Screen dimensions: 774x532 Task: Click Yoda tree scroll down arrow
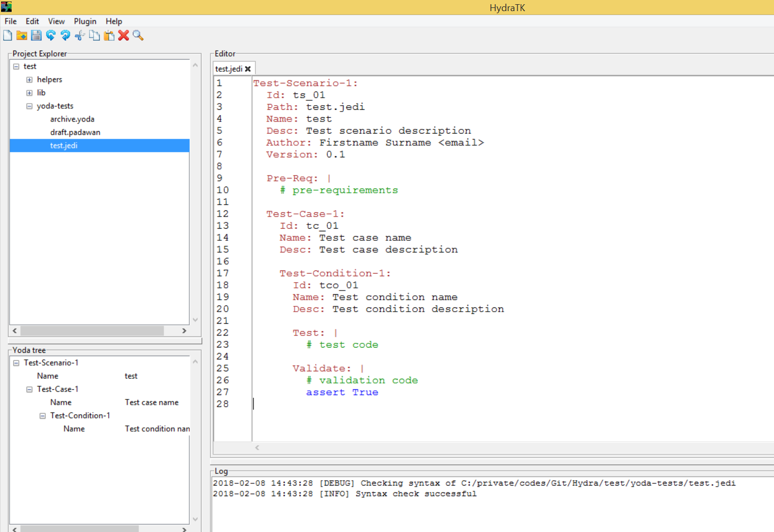pyautogui.click(x=195, y=519)
